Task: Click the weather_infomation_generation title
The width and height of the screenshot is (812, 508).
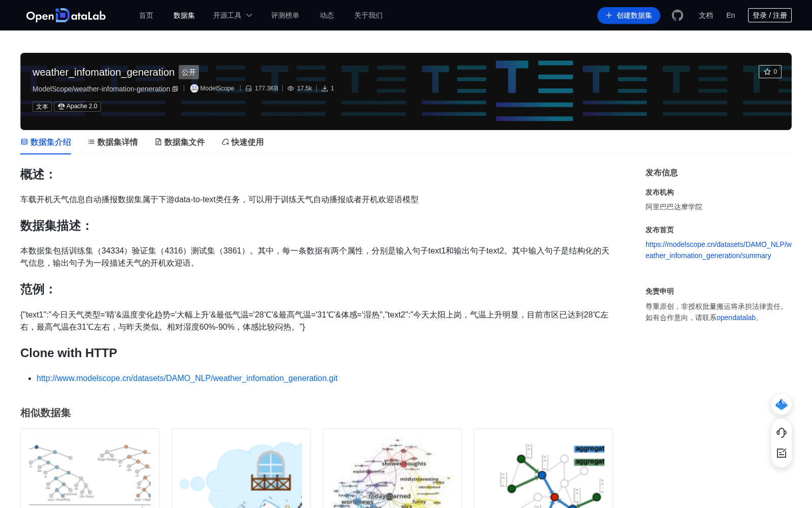Action: tap(104, 72)
